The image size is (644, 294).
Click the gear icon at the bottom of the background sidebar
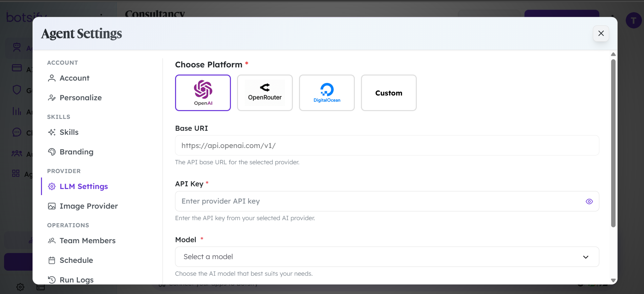coord(20,287)
